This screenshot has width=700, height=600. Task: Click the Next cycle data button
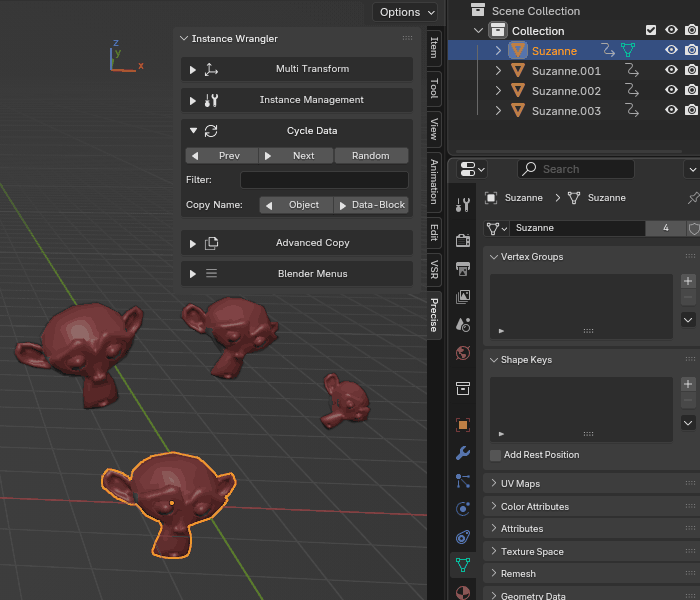point(296,156)
